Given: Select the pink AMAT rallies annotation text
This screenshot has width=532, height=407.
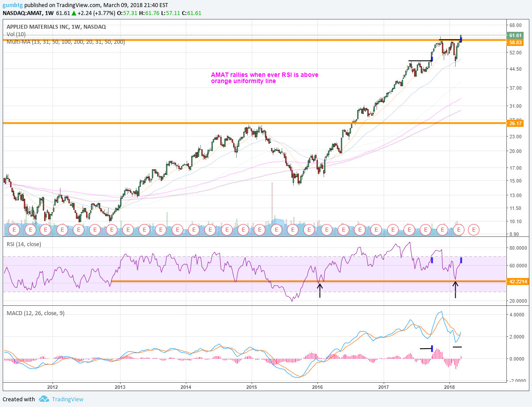Looking at the screenshot, I should (264, 78).
